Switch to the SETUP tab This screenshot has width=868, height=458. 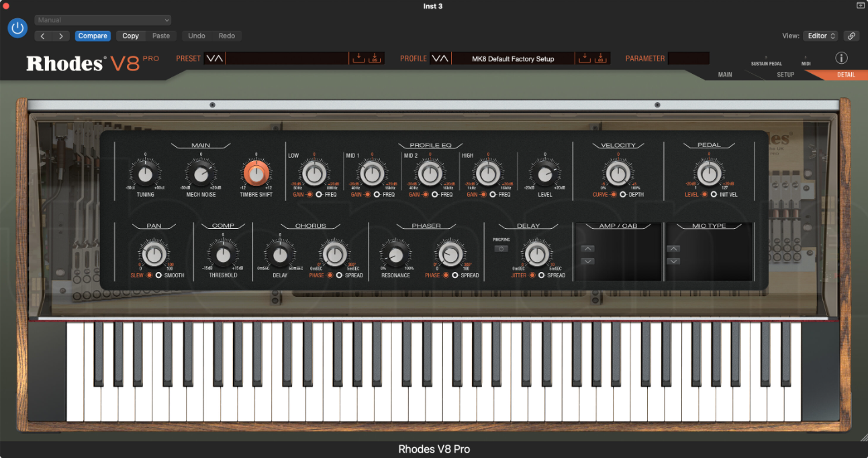[785, 75]
